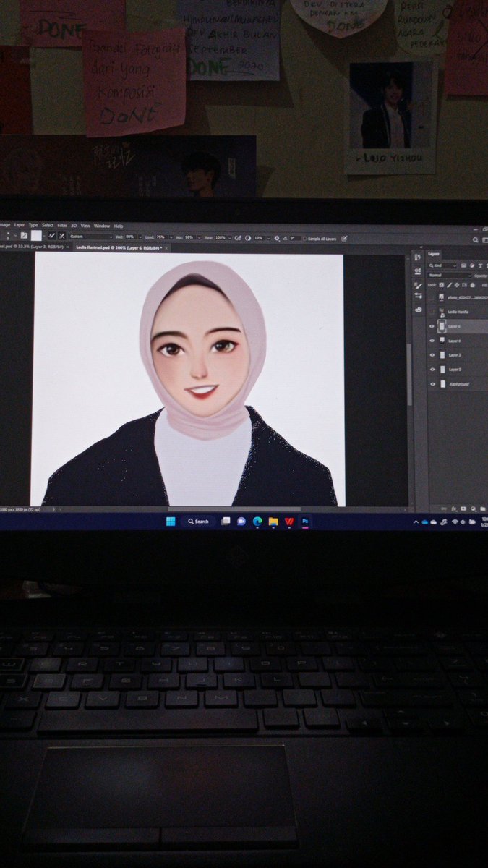Add a layer mask icon

463,509
